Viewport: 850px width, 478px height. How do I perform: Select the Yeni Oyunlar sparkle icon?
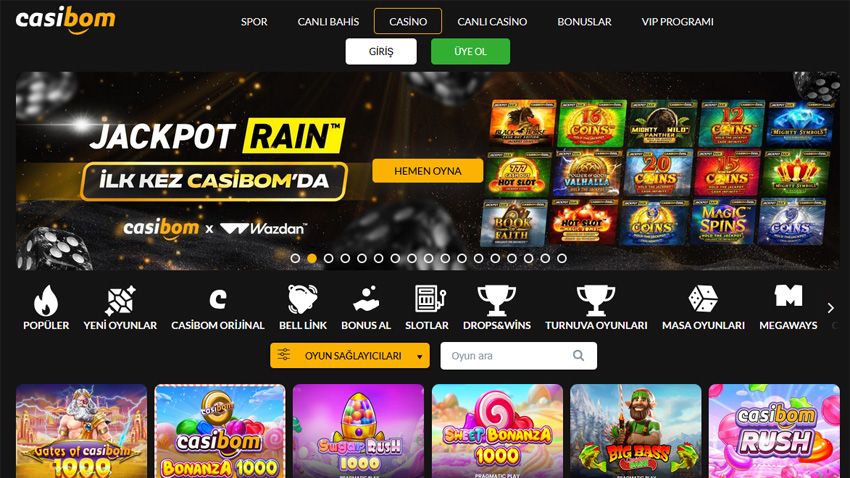(x=120, y=301)
